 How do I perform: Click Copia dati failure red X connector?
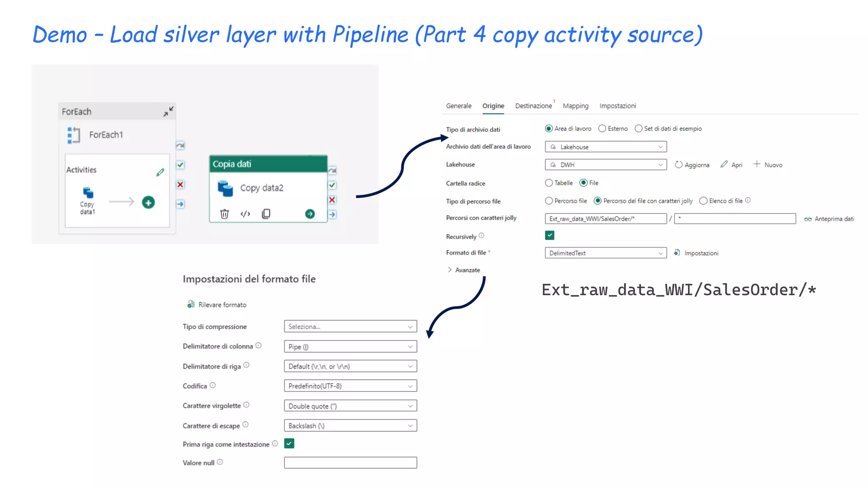coord(332,200)
